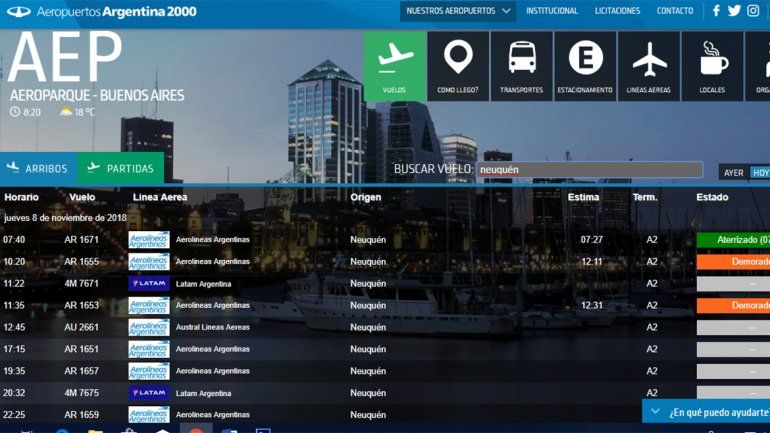This screenshot has width=770, height=433.
Task: Toggle flights view to HOY
Action: [x=760, y=173]
